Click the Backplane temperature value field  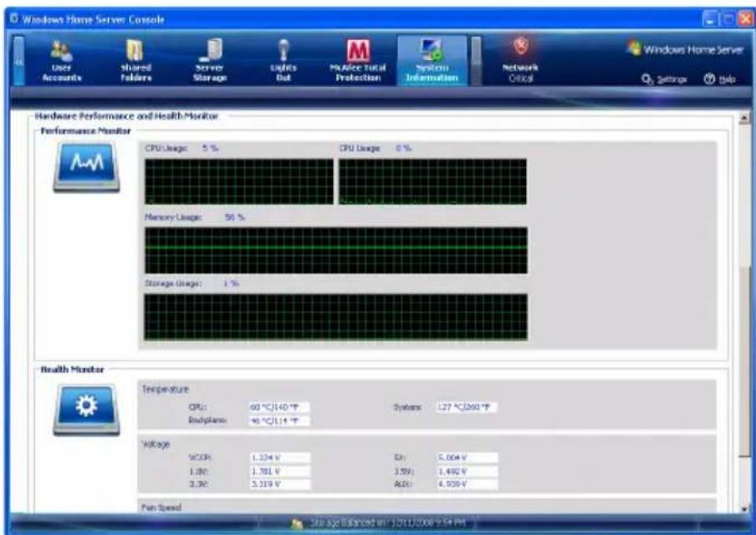click(279, 420)
